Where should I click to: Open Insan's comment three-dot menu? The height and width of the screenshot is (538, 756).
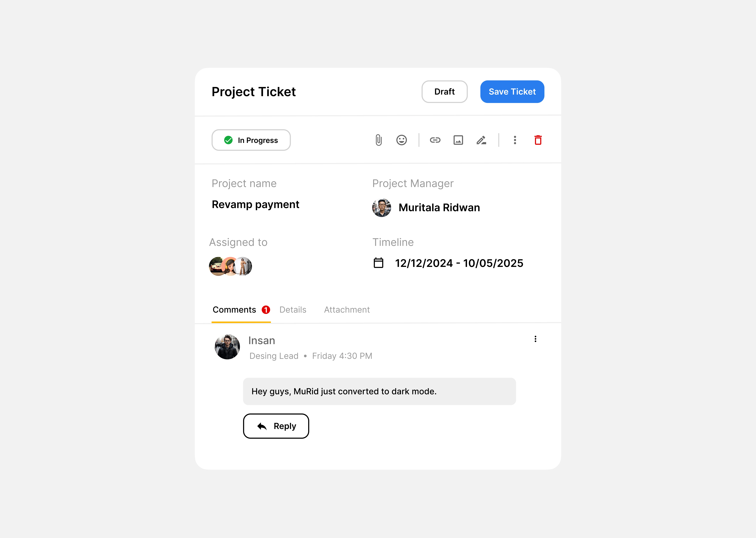(x=535, y=339)
